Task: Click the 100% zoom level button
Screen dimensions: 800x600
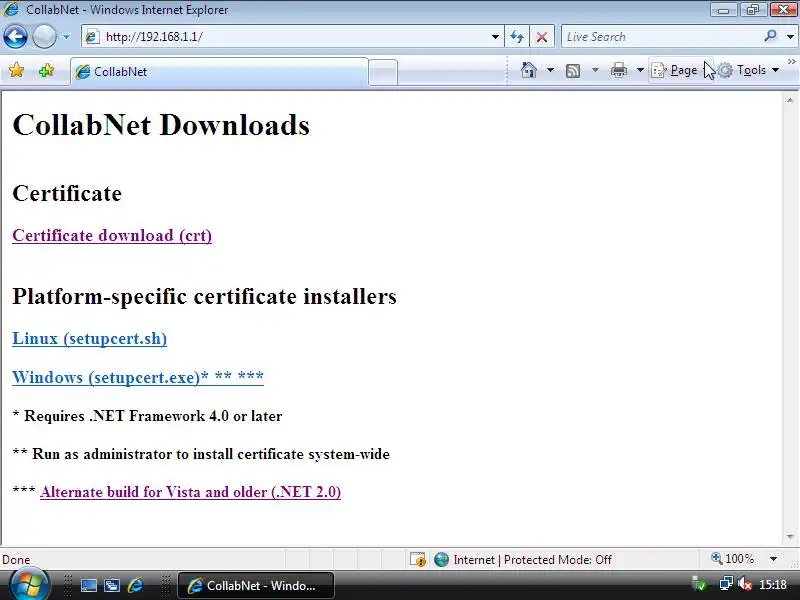Action: [x=733, y=559]
